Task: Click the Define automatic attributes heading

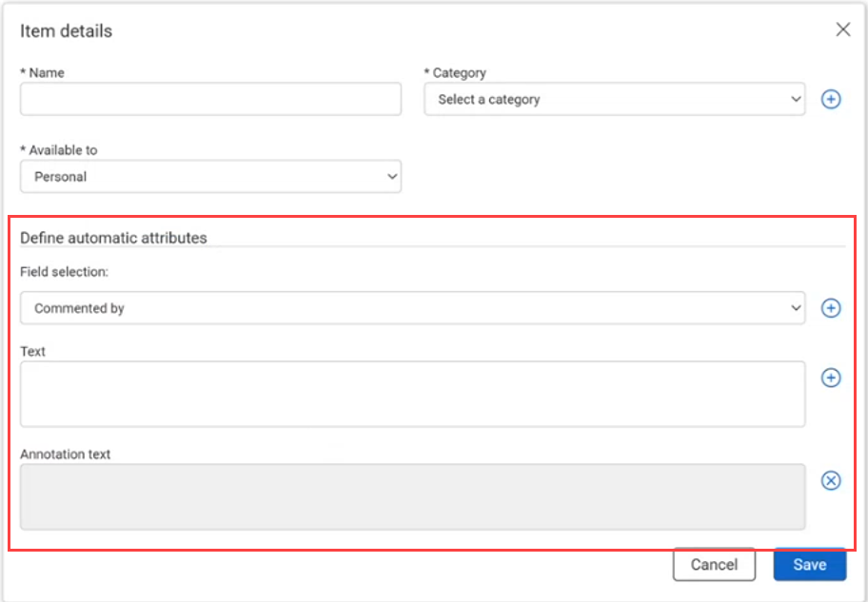Action: (x=113, y=238)
